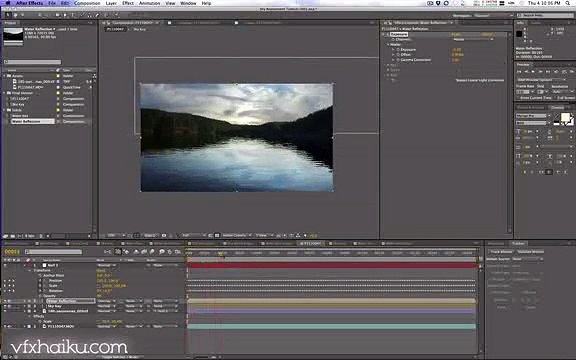
Task: Collapse the Exposure effect in Effect Controls
Action: coord(384,35)
